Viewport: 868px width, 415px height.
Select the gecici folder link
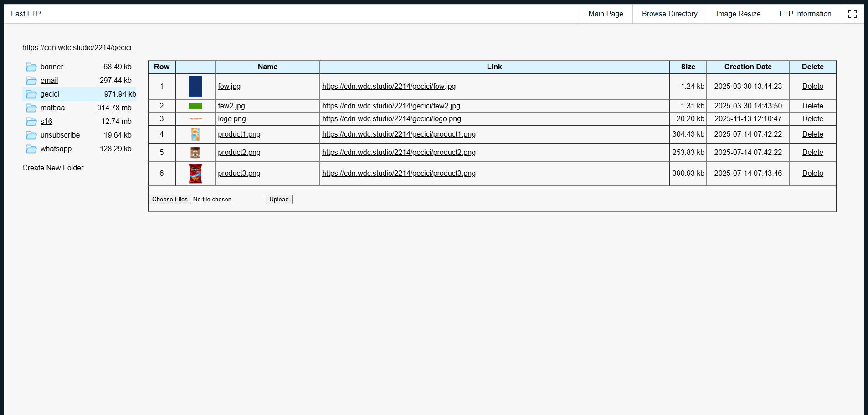tap(50, 94)
